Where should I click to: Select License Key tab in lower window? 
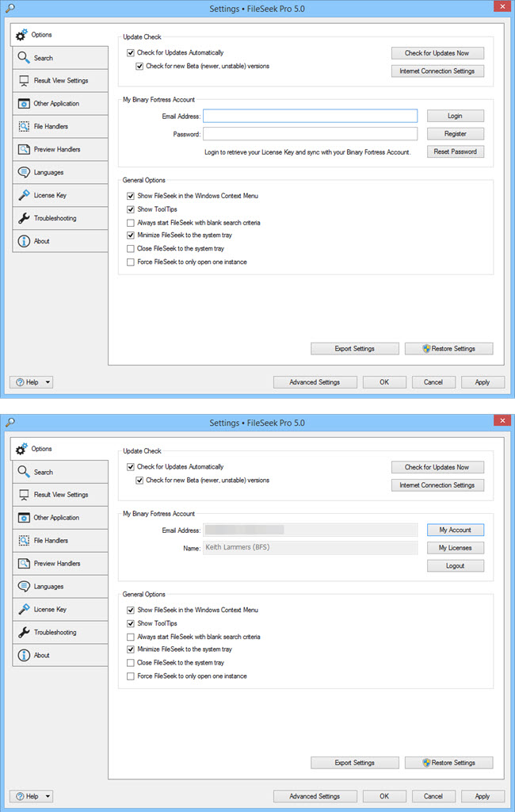point(60,610)
